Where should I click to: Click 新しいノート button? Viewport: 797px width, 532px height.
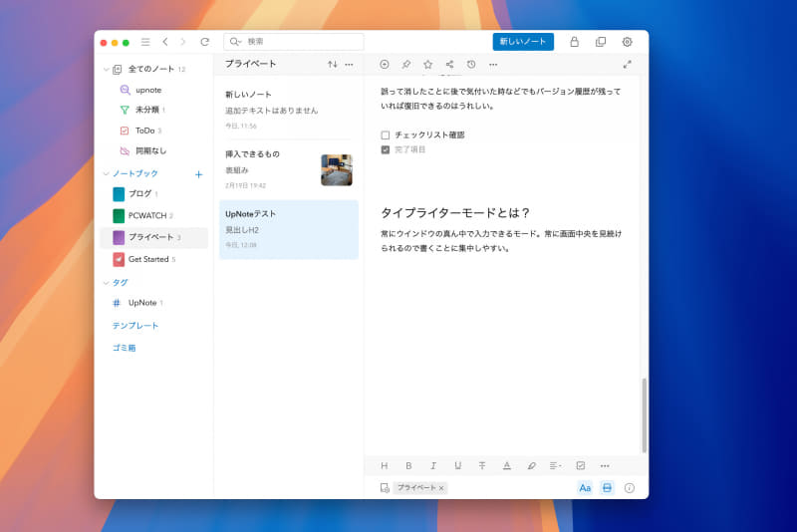pyautogui.click(x=523, y=42)
